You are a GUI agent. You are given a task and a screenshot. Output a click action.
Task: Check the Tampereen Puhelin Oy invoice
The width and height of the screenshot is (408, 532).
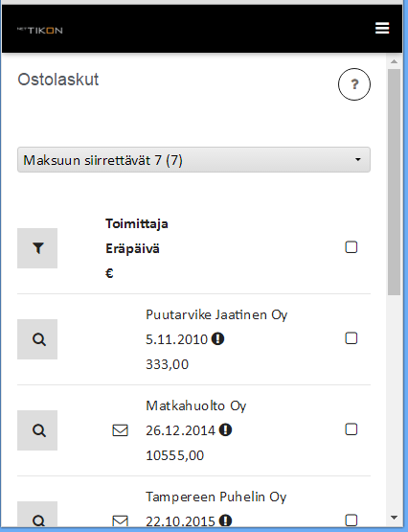pos(351,520)
